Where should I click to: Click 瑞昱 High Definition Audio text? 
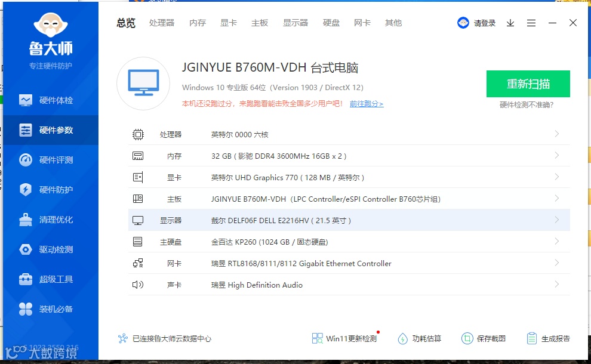pyautogui.click(x=257, y=285)
